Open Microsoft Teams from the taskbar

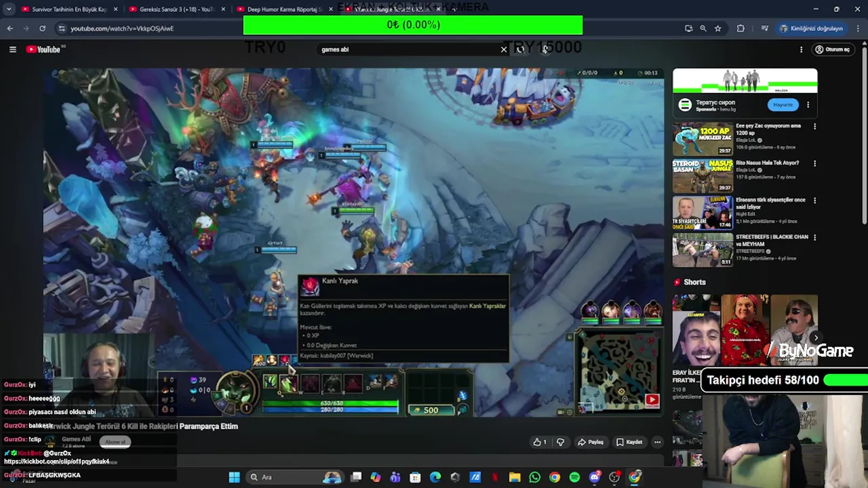[395, 477]
